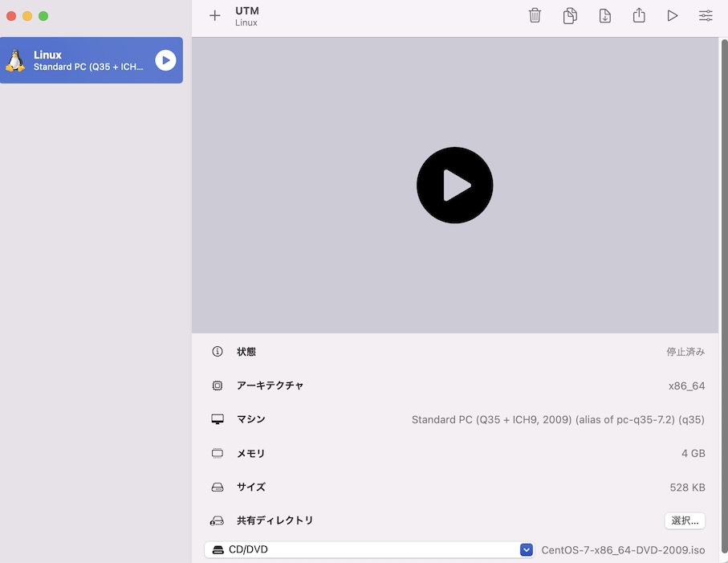Click the plus icon to add a virtual machine
This screenshot has height=563, width=728.
pyautogui.click(x=214, y=16)
